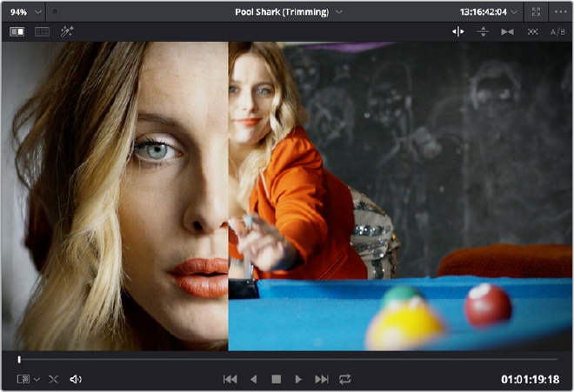Open the viewer options three-dot menu
The width and height of the screenshot is (574, 392).
tap(560, 11)
